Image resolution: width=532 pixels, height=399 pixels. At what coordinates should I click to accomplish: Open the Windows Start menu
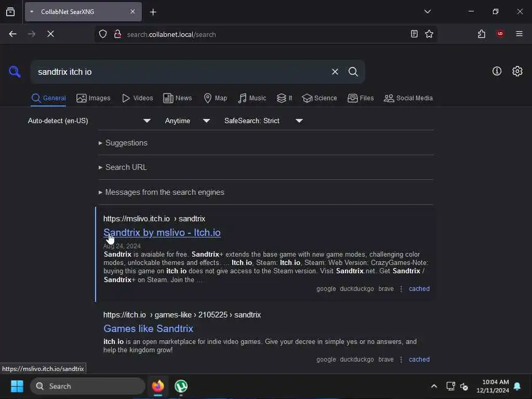pos(17,386)
